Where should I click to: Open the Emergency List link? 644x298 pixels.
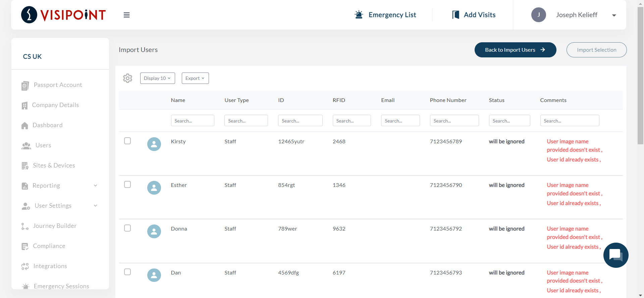tap(392, 15)
